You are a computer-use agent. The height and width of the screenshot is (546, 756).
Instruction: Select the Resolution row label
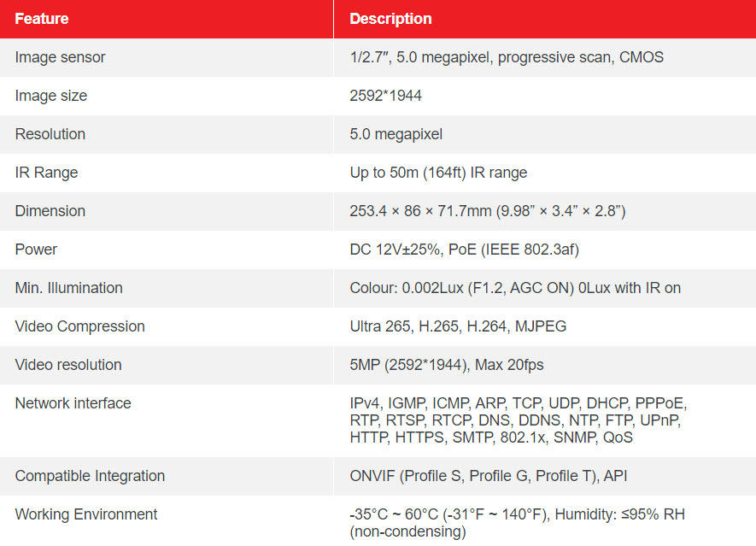tap(50, 134)
